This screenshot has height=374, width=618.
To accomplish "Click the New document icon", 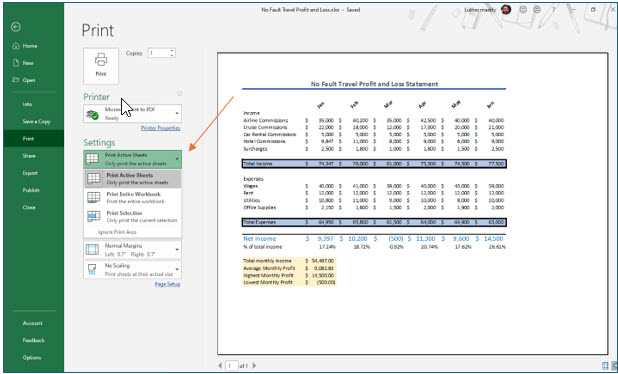I will pyautogui.click(x=16, y=63).
